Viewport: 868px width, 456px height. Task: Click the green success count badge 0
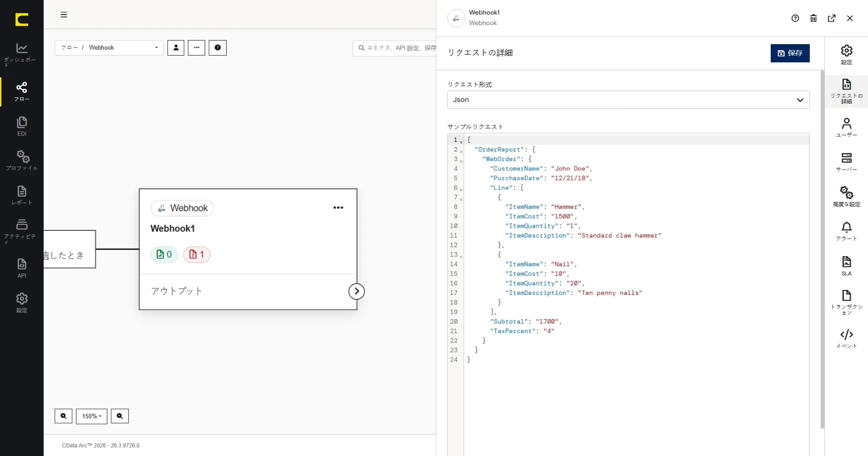click(x=164, y=254)
